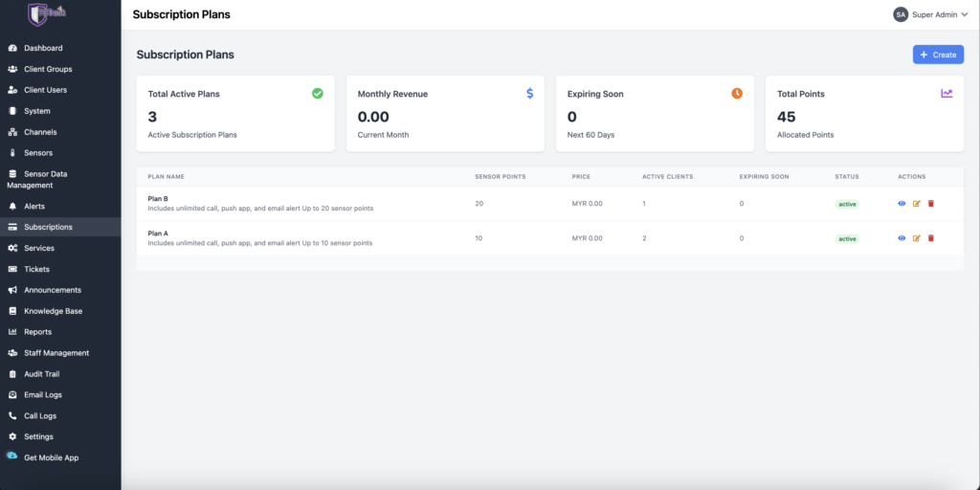Click the dollar sign icon on Monthly Revenue
980x490 pixels.
click(x=529, y=94)
